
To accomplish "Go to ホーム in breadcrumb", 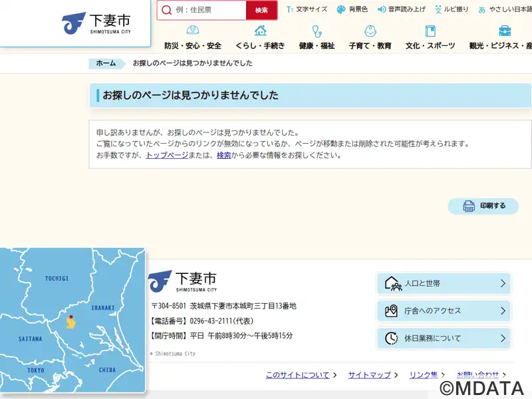I will pyautogui.click(x=106, y=63).
